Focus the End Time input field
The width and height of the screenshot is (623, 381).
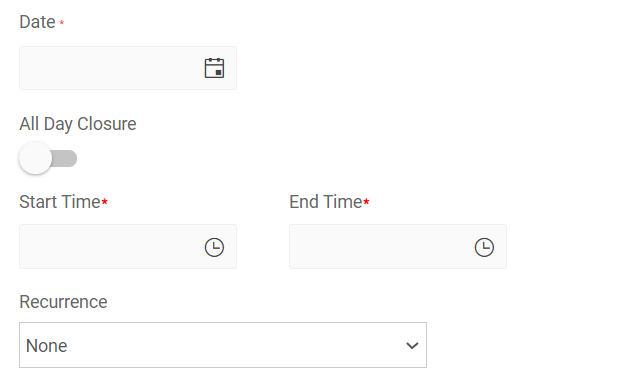click(x=398, y=247)
